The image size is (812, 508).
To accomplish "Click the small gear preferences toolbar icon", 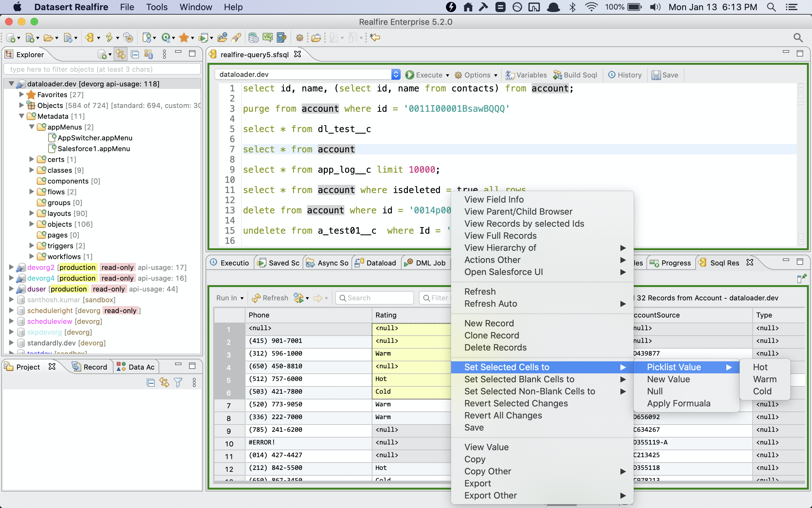I will (x=300, y=38).
